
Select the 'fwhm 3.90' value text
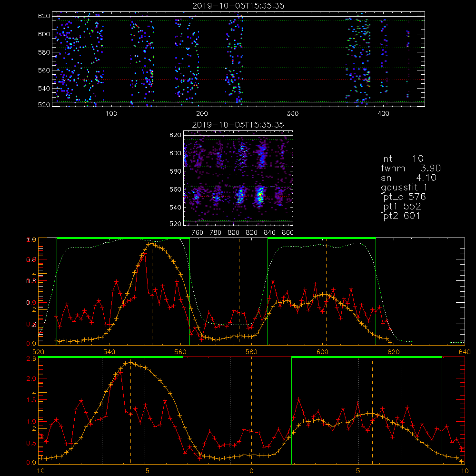tap(411, 168)
